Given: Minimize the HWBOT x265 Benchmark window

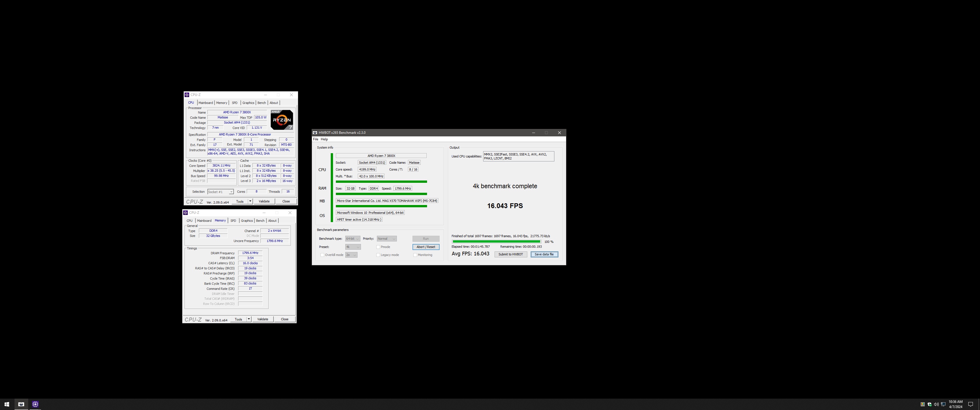Looking at the screenshot, I should [533, 133].
